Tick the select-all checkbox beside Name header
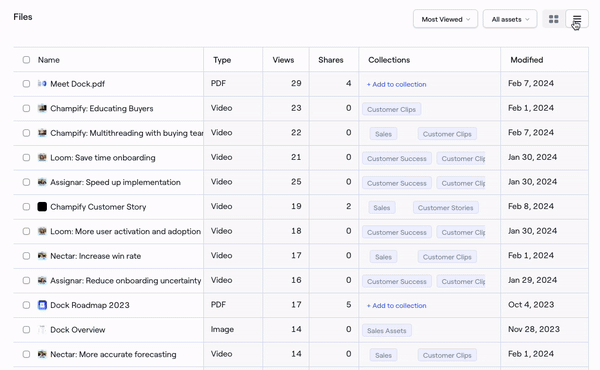The width and height of the screenshot is (600, 370). click(x=26, y=60)
